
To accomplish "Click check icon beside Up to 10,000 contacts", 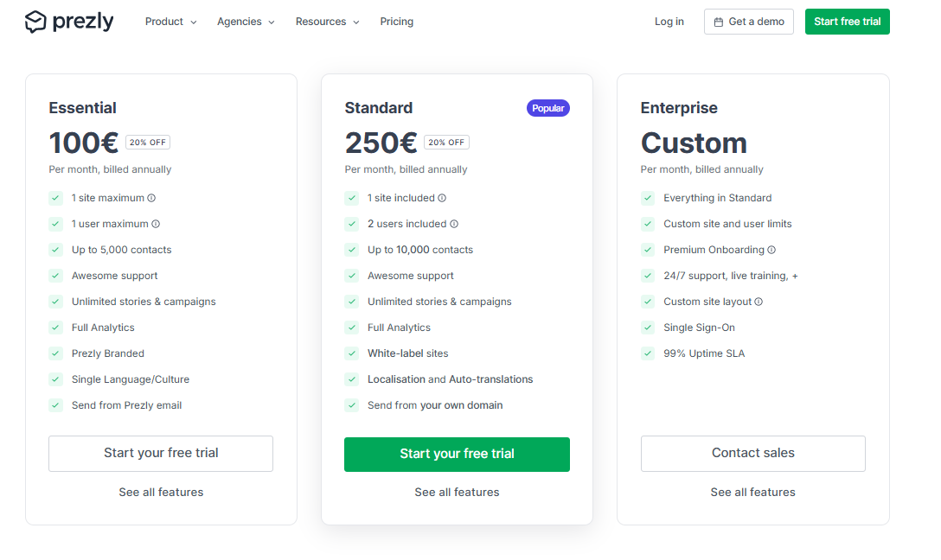I will (x=352, y=250).
